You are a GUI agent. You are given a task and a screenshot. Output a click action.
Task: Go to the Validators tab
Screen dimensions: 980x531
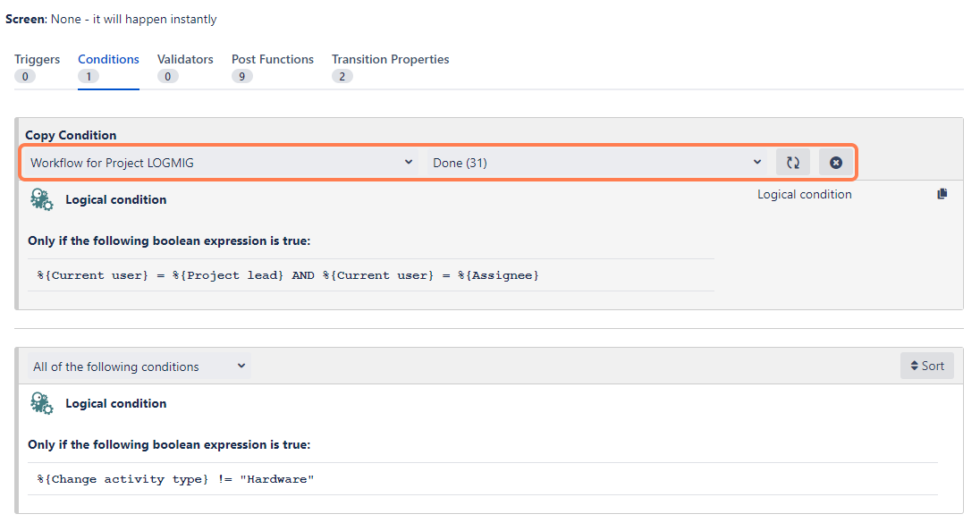185,60
